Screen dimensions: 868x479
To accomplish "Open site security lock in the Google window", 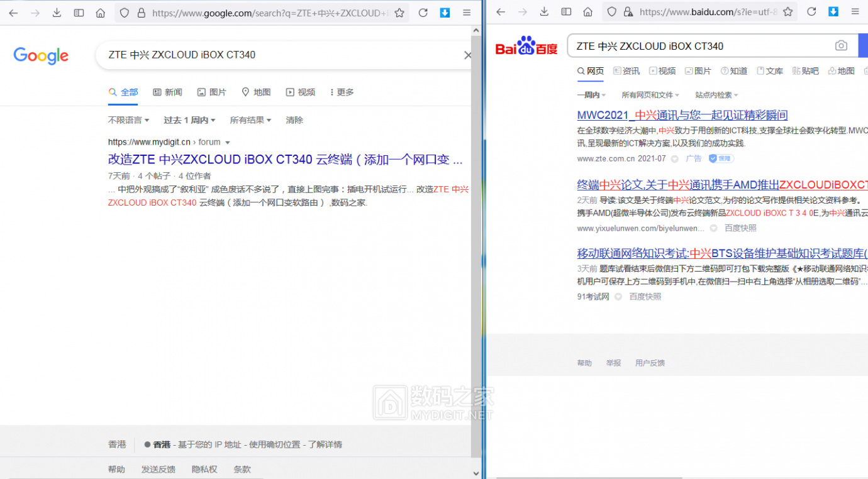I will click(141, 13).
